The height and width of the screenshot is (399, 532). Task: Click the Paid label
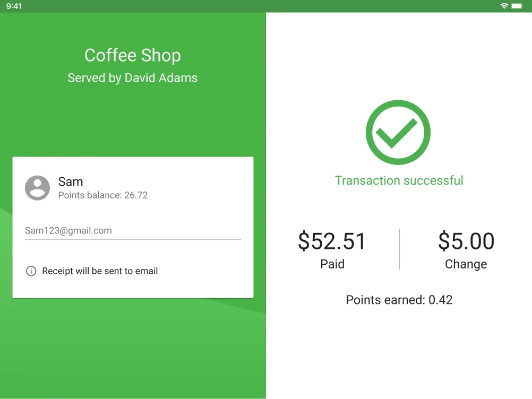tap(332, 264)
